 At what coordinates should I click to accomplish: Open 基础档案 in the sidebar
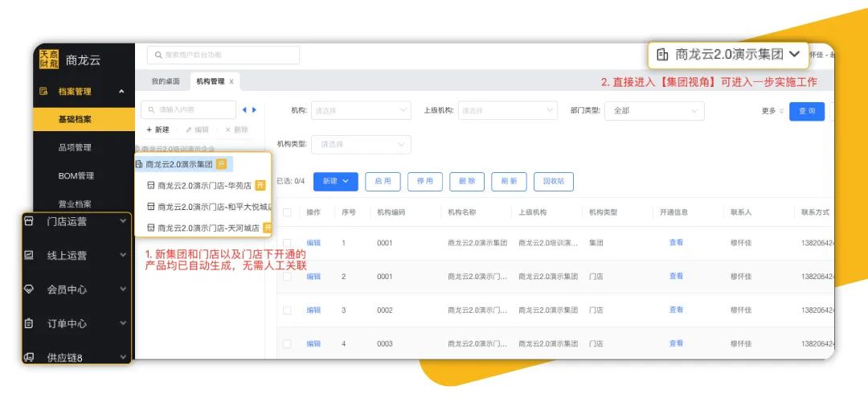(84, 119)
